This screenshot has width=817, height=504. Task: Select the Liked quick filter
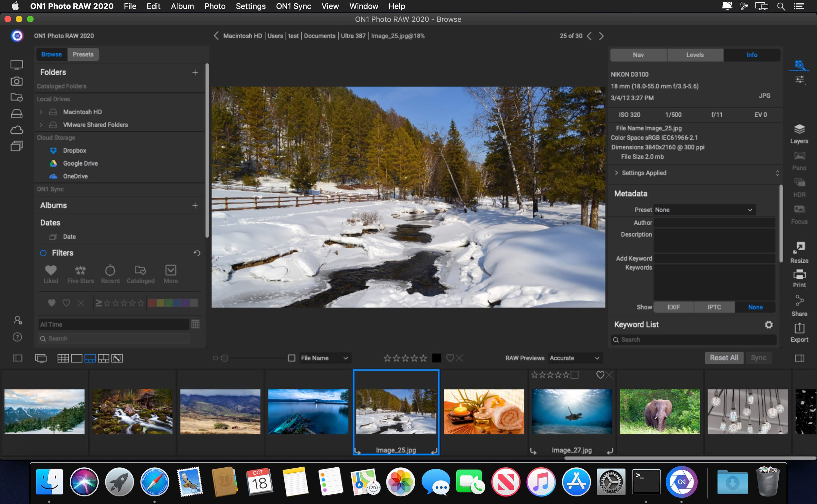51,274
